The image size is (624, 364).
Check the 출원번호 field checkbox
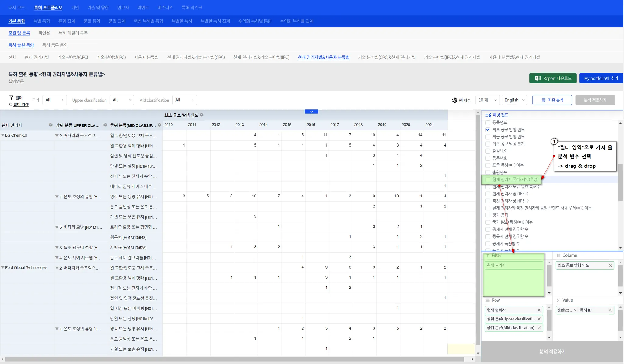pos(488,151)
